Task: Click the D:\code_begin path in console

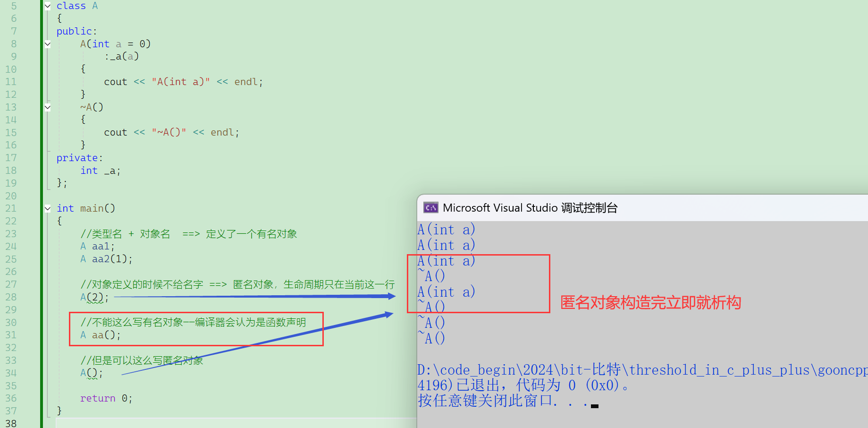Action: pyautogui.click(x=642, y=369)
